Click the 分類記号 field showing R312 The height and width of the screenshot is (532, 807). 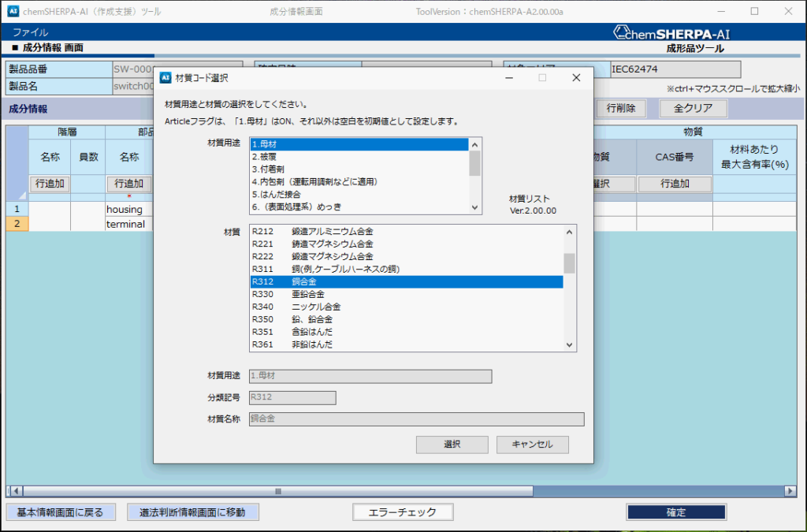click(292, 397)
